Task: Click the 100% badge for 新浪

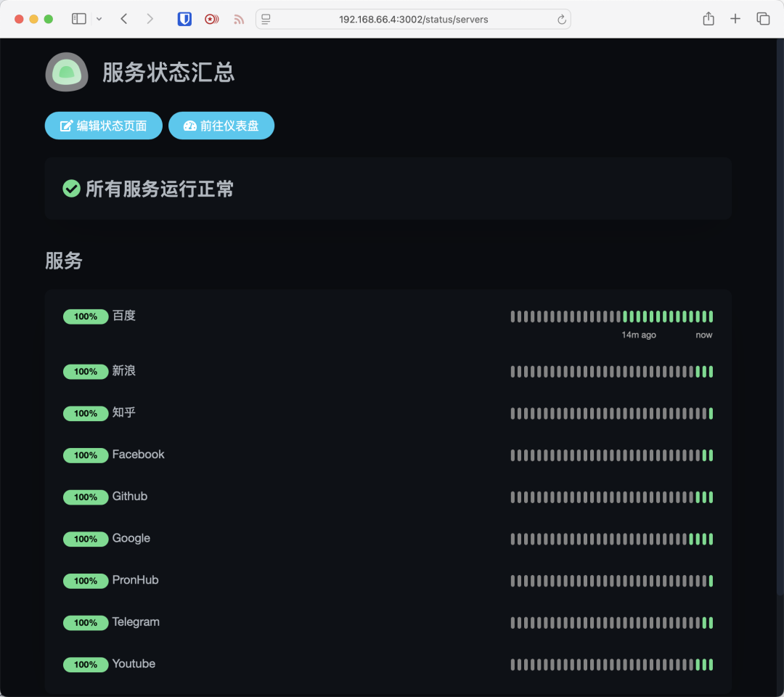Action: (86, 372)
